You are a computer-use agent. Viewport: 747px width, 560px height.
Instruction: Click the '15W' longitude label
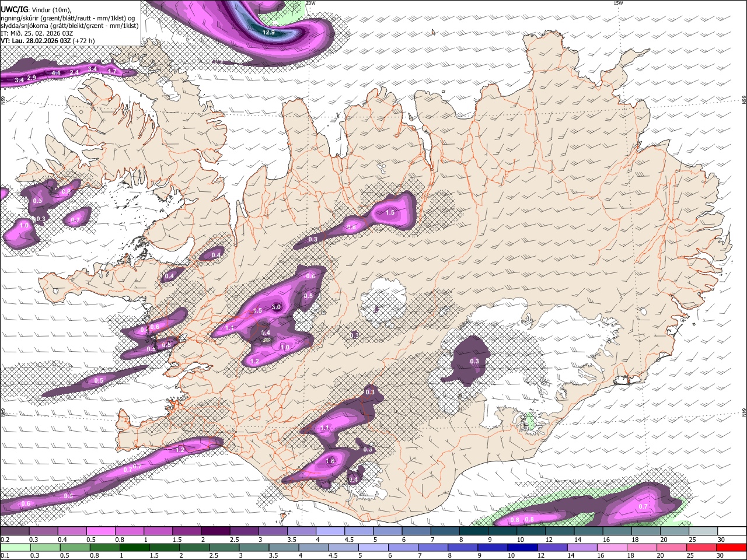tap(618, 3)
